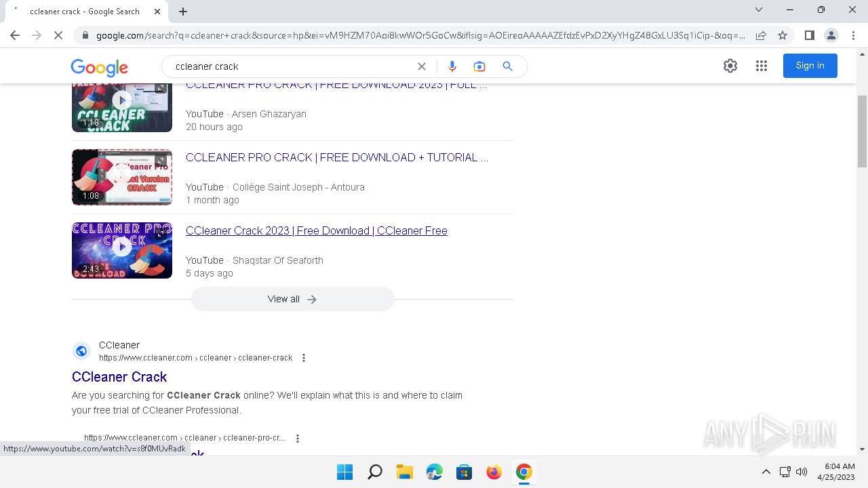The image size is (868, 488).
Task: Open the Arsen Ghazaryan video title link
Action: 336,85
